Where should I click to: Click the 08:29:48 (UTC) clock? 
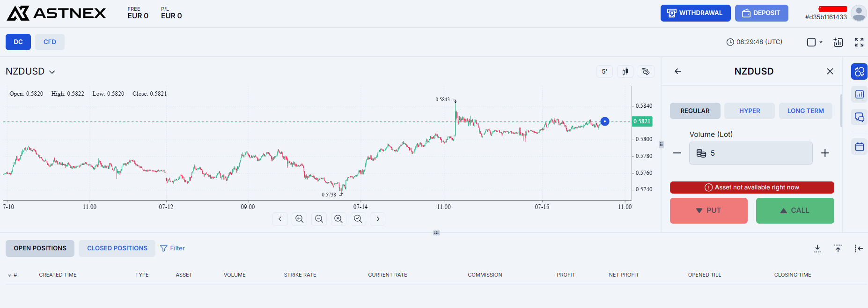754,42
